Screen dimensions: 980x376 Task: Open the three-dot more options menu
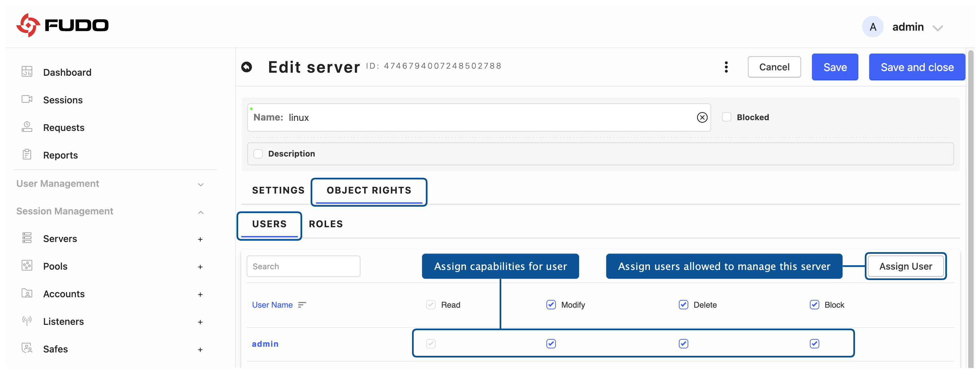[726, 67]
